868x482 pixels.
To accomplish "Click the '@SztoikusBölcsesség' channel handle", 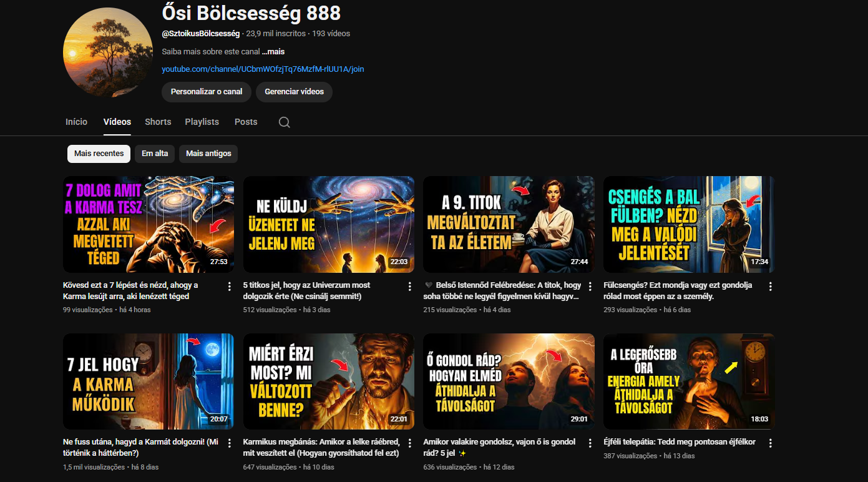I will (x=201, y=34).
